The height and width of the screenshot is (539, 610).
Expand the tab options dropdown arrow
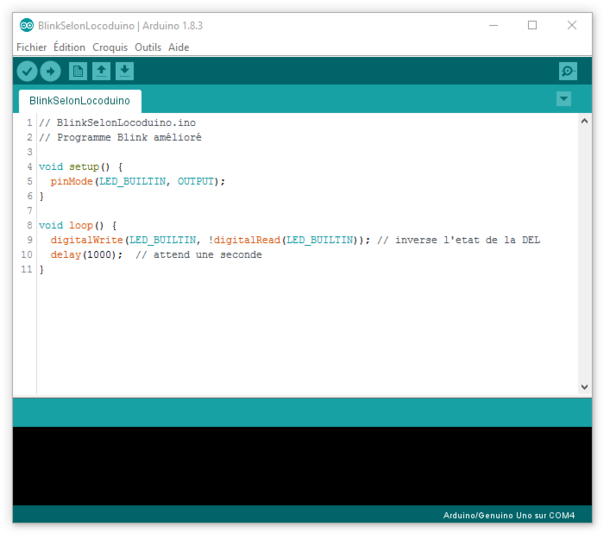pyautogui.click(x=564, y=99)
